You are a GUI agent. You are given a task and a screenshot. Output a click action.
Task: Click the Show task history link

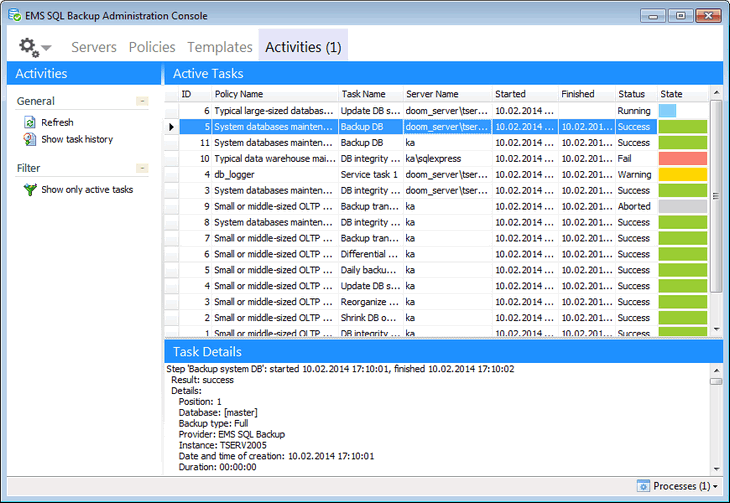click(x=77, y=139)
